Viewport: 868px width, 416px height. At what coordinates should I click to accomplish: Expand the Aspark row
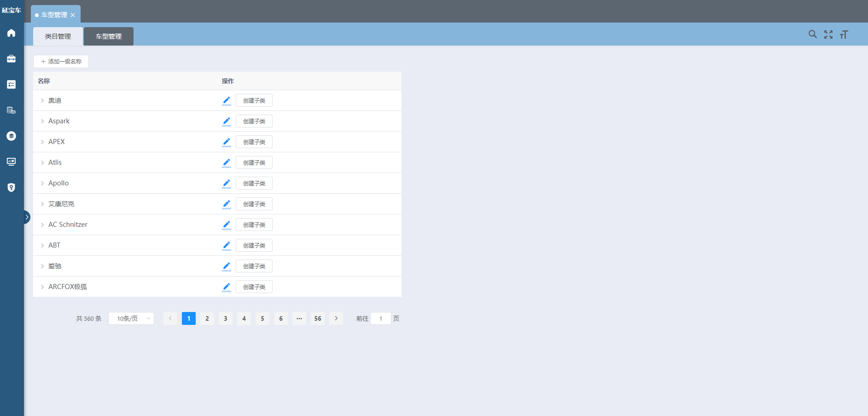[x=42, y=121]
